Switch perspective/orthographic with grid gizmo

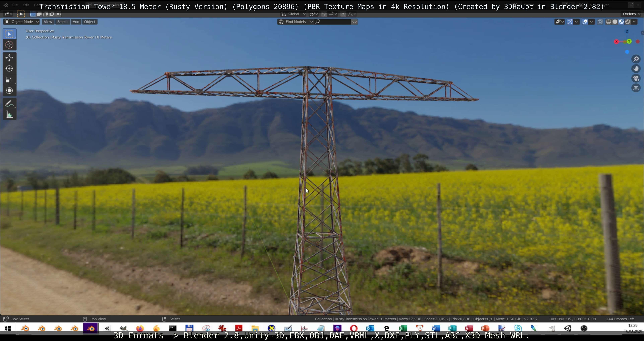pyautogui.click(x=636, y=88)
